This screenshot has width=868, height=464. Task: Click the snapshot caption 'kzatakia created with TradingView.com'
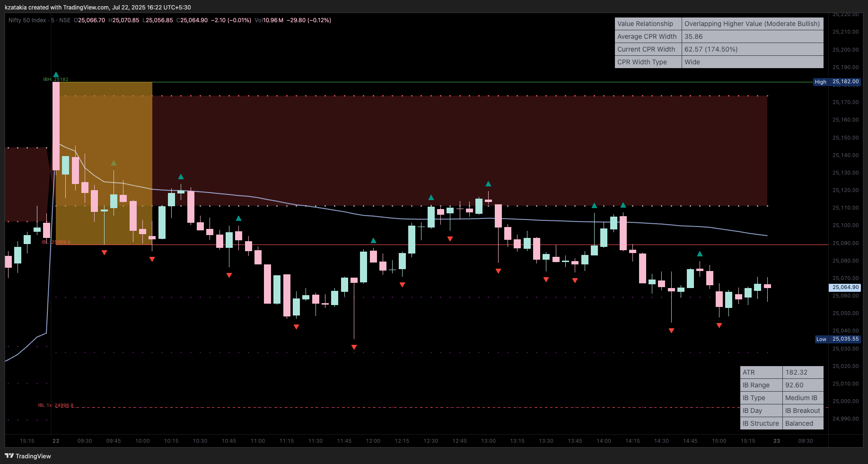(x=57, y=7)
